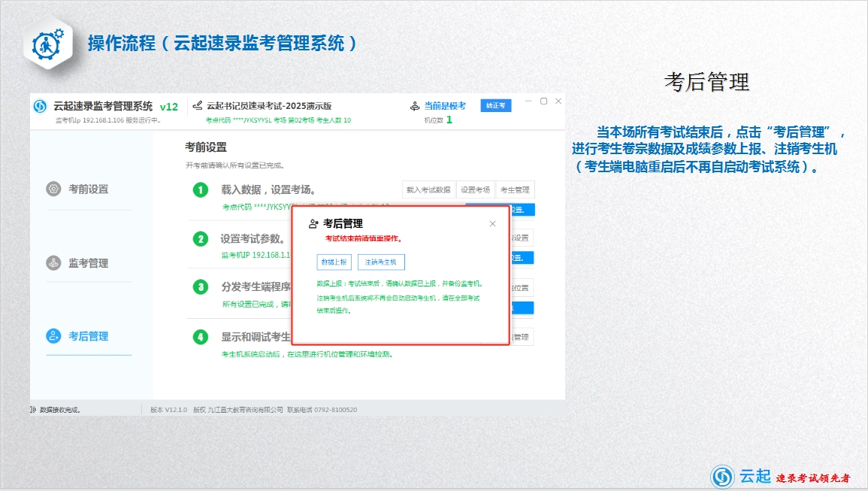Screen dimensions: 868x491
Task: Click the status bar 联系电话 0792-8100520
Action: click(322, 410)
